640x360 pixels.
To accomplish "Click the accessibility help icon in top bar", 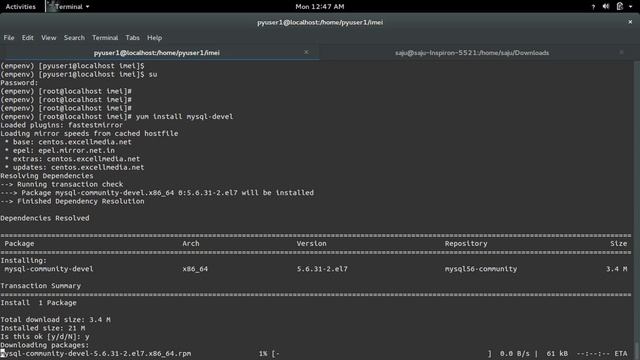I will 593,7.
